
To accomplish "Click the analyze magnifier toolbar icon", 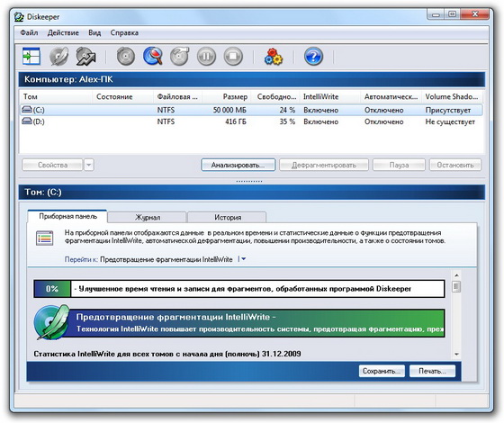I will (x=153, y=56).
